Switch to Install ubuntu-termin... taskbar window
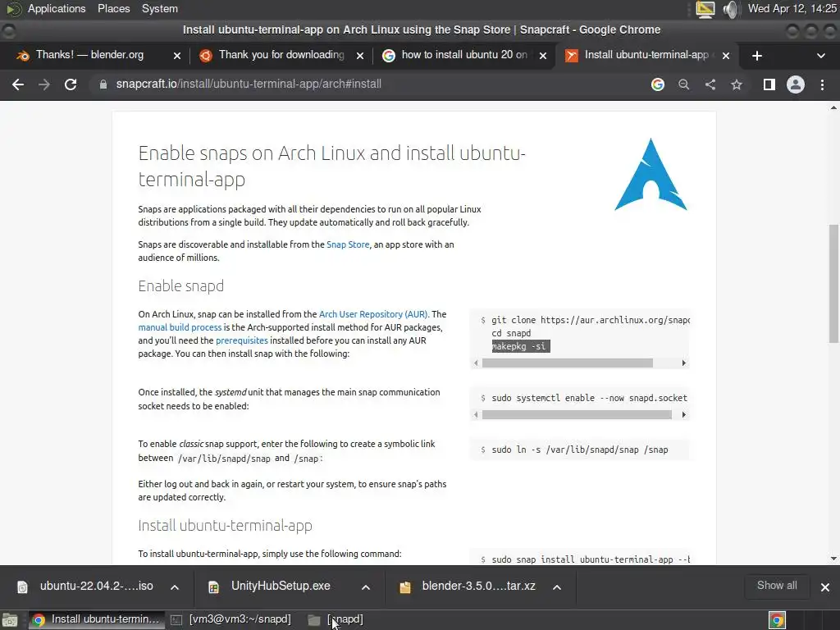 point(96,620)
